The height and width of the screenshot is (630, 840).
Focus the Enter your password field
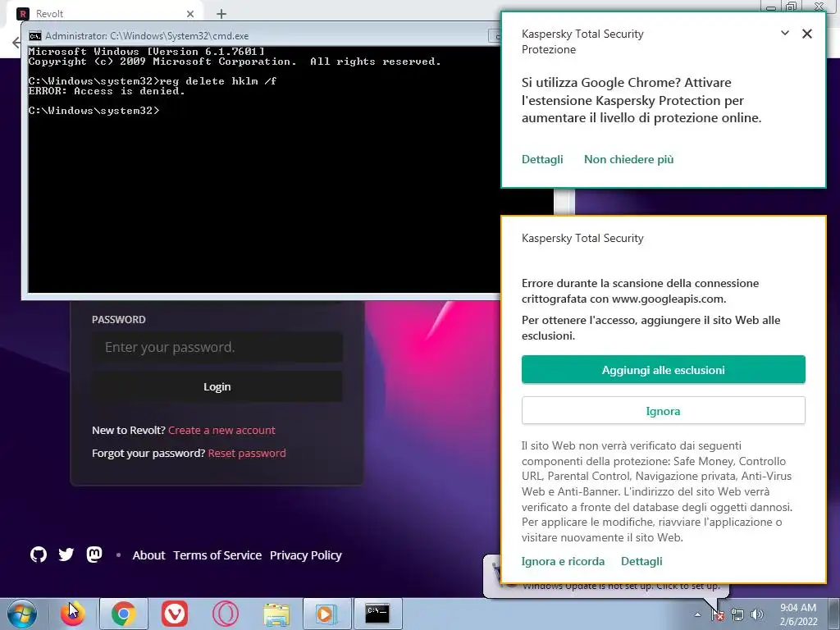point(217,347)
